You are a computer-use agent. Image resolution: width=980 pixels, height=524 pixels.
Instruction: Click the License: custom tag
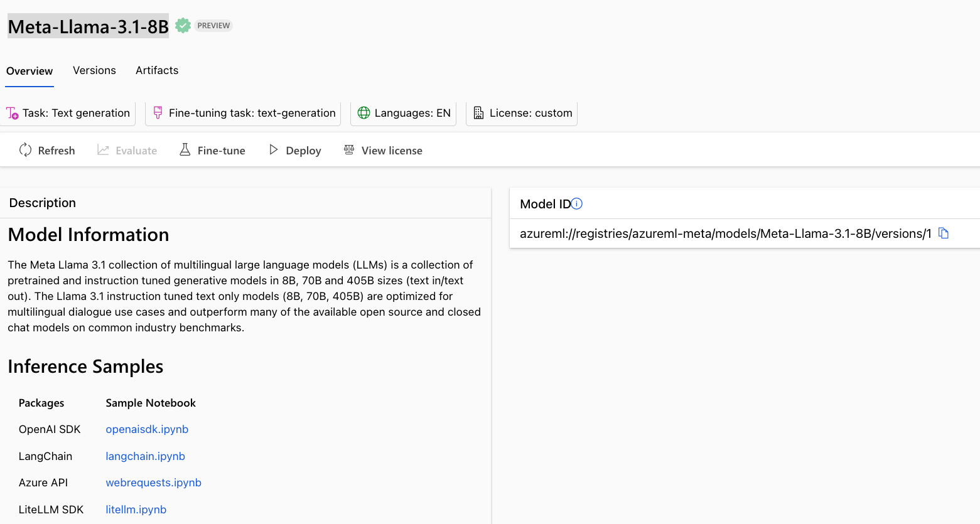[x=522, y=113]
